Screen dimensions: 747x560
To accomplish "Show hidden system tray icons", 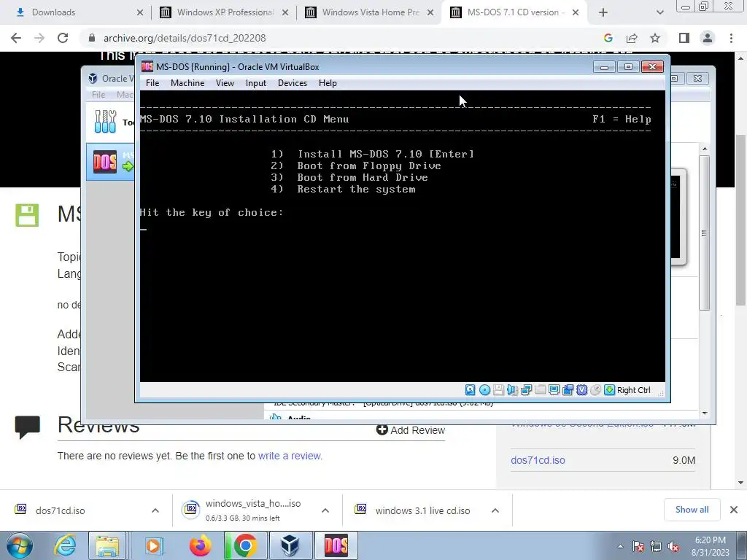I will (620, 546).
